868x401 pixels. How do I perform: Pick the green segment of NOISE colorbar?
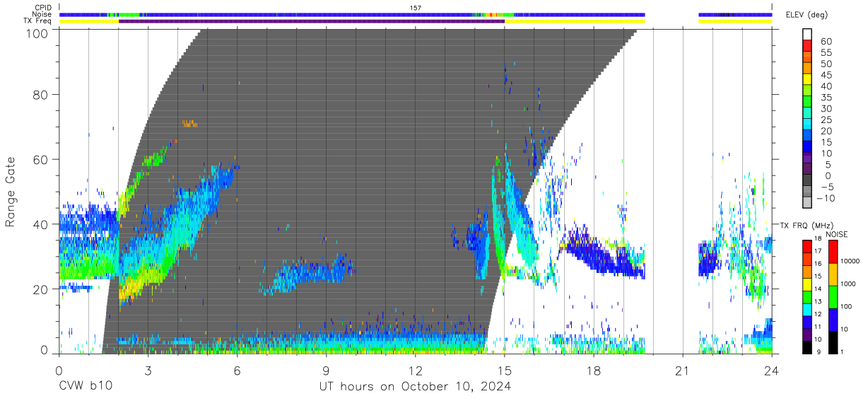[833, 297]
